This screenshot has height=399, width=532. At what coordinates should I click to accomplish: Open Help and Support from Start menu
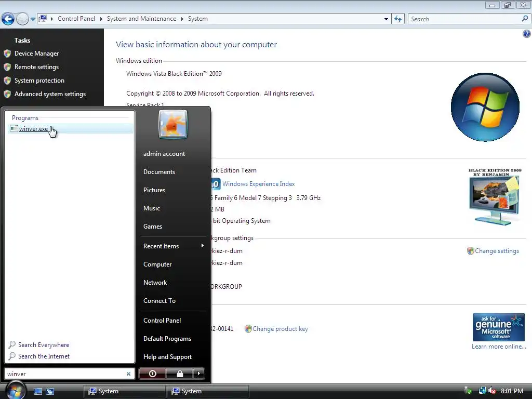(168, 357)
